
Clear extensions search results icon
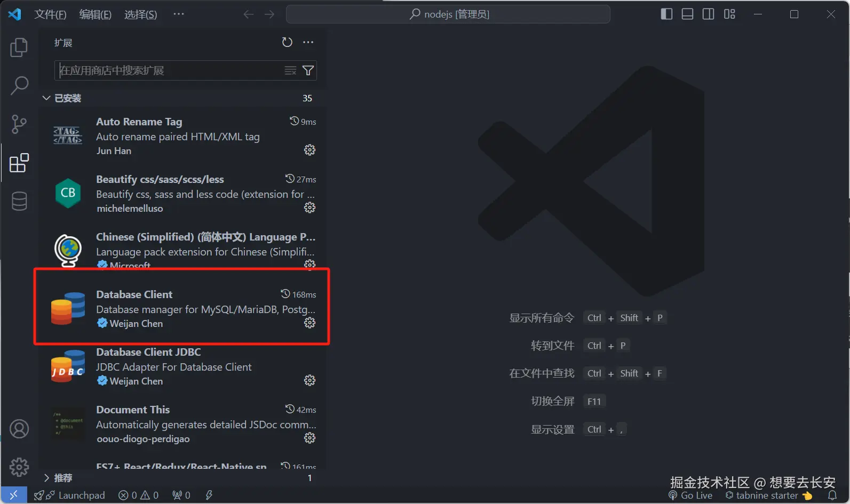pos(290,70)
